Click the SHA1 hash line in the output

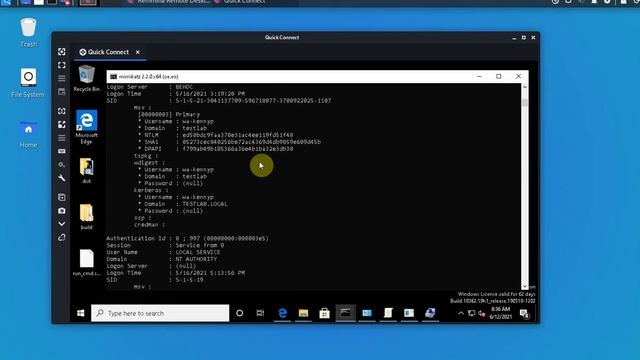pos(229,142)
